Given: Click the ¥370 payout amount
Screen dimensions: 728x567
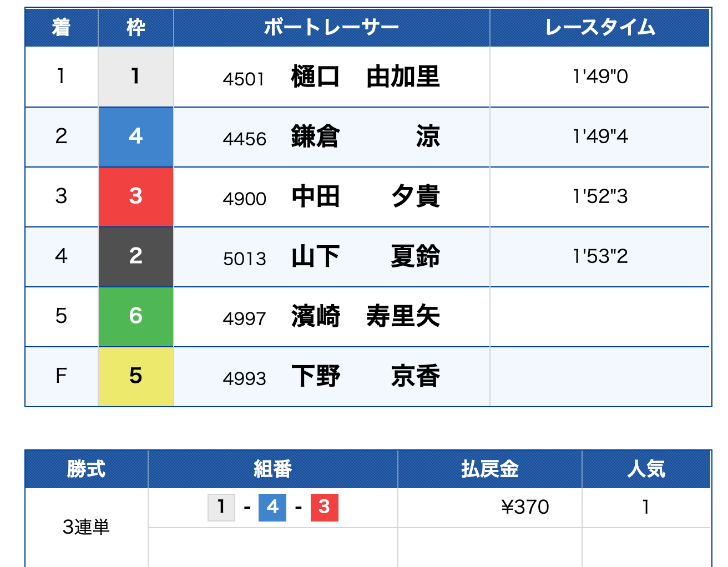Looking at the screenshot, I should pyautogui.click(x=524, y=507).
